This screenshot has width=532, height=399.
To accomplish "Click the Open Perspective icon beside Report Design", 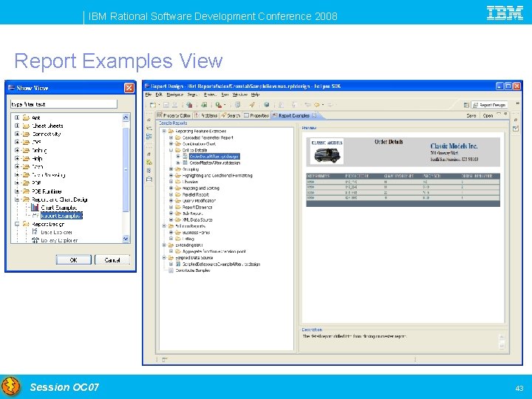I will (466, 105).
